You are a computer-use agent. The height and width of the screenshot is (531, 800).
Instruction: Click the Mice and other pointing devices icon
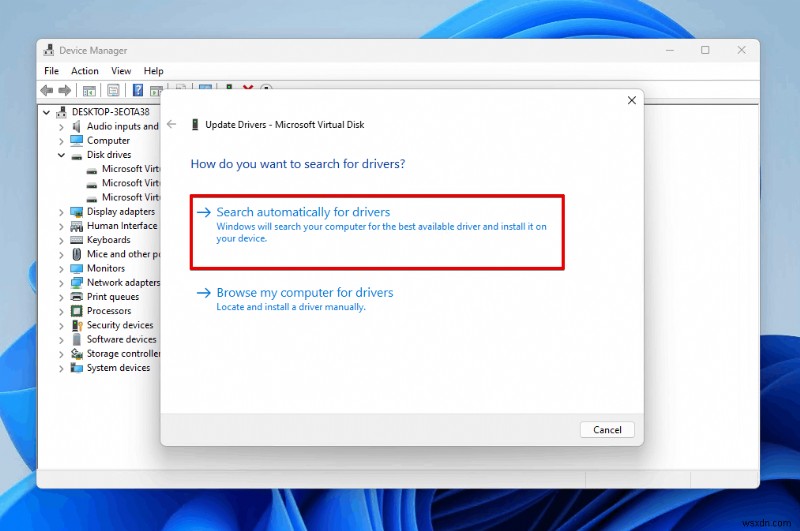[x=77, y=254]
